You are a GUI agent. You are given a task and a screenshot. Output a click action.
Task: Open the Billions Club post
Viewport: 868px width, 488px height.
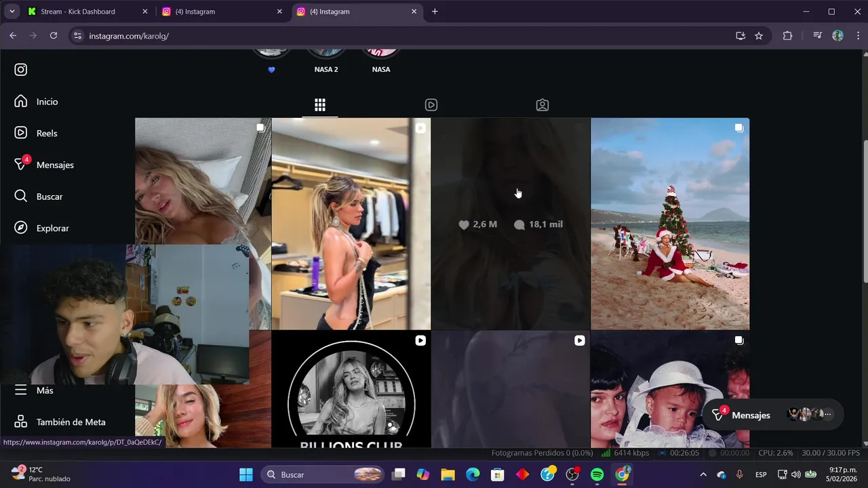351,389
